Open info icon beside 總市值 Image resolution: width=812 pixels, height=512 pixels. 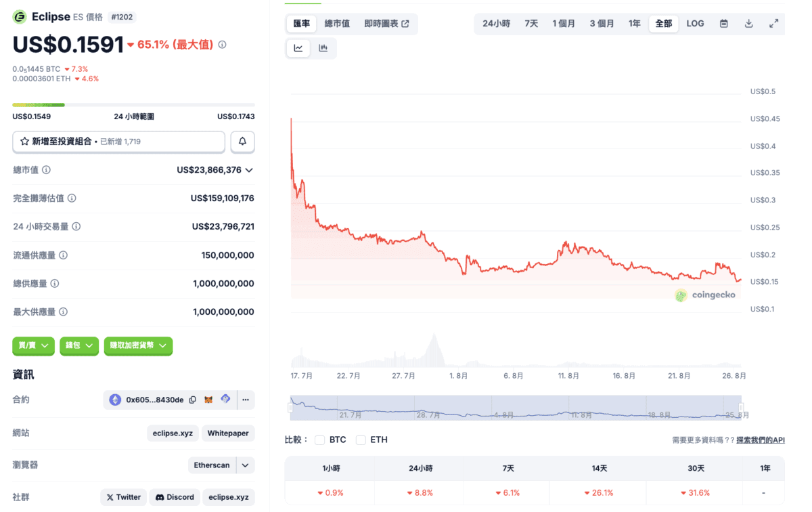[x=47, y=170]
